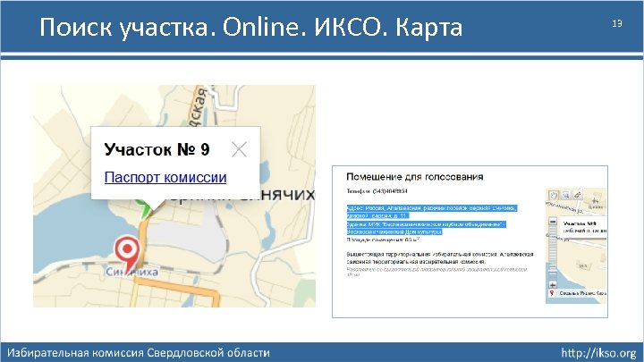The height and width of the screenshot is (362, 644).
Task: Open the Паспорт комиссии link
Action: [165, 177]
